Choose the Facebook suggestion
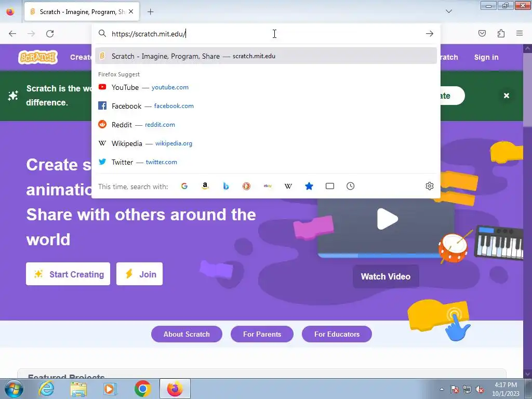The image size is (532, 399). click(266, 106)
